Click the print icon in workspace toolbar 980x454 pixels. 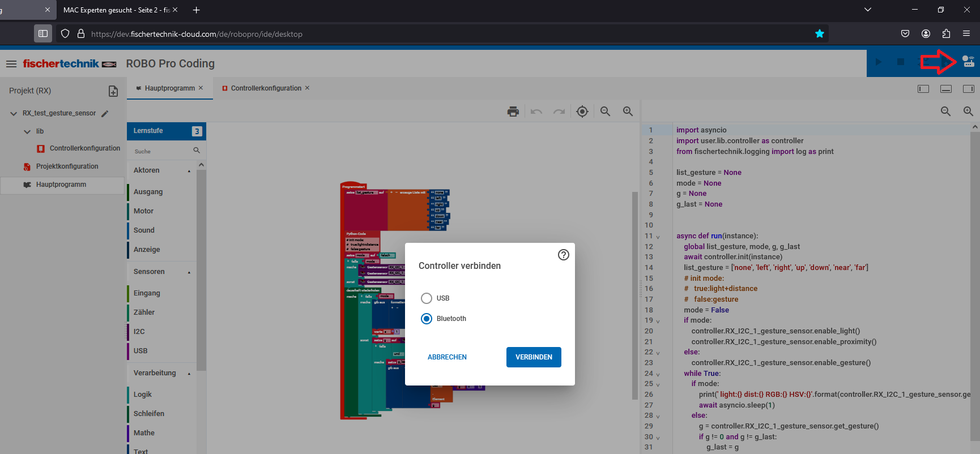pos(513,112)
